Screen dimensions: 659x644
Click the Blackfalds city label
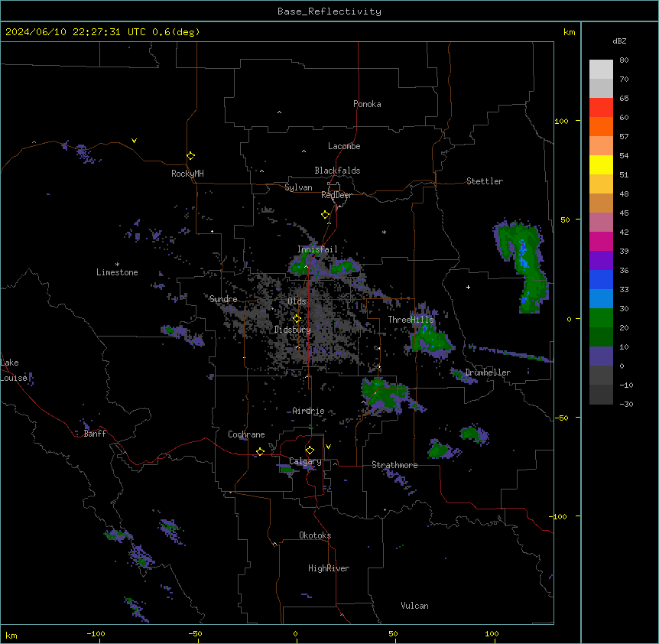tap(337, 171)
